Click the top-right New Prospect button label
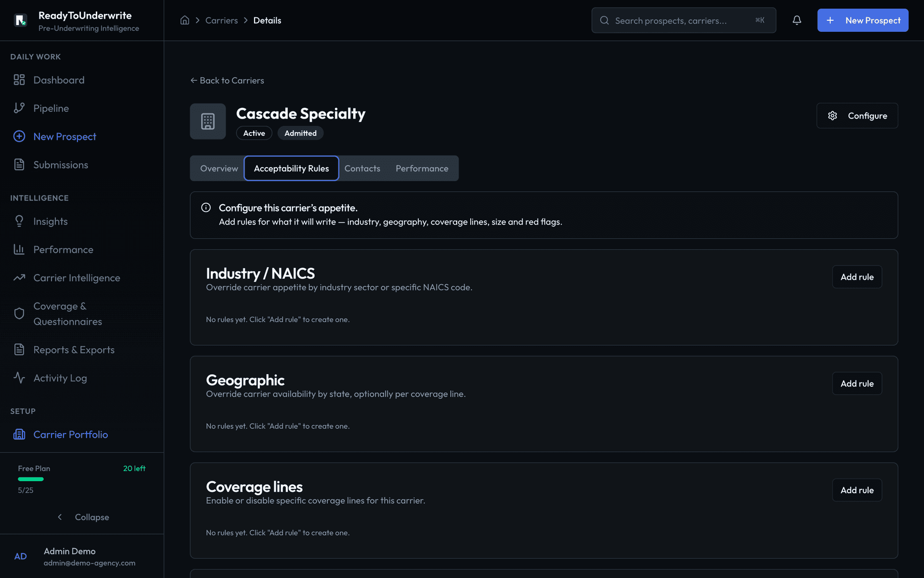This screenshot has height=578, width=924. click(x=873, y=20)
